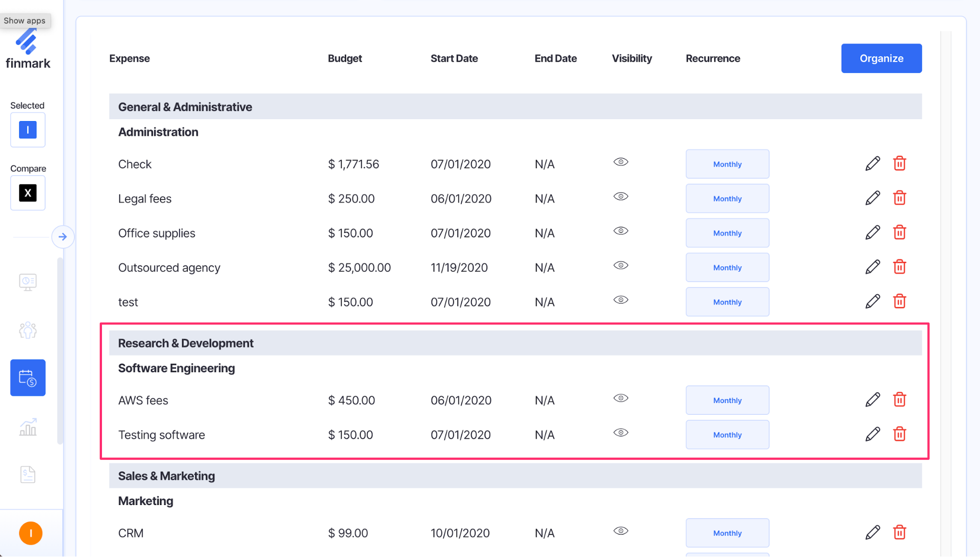Select the monitor display icon
Image resolution: width=980 pixels, height=557 pixels.
tap(27, 281)
